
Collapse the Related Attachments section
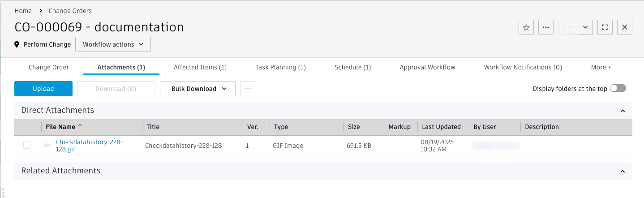click(x=622, y=171)
